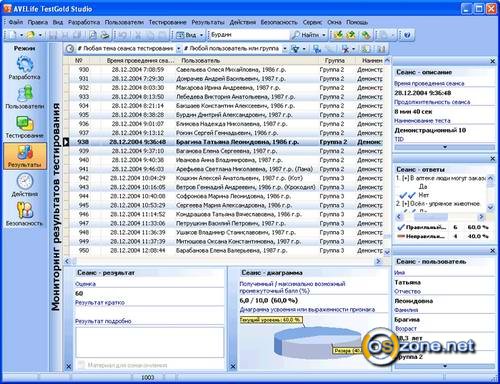Open Пользователи mode in sidebar
500x384 pixels.
coord(24,97)
